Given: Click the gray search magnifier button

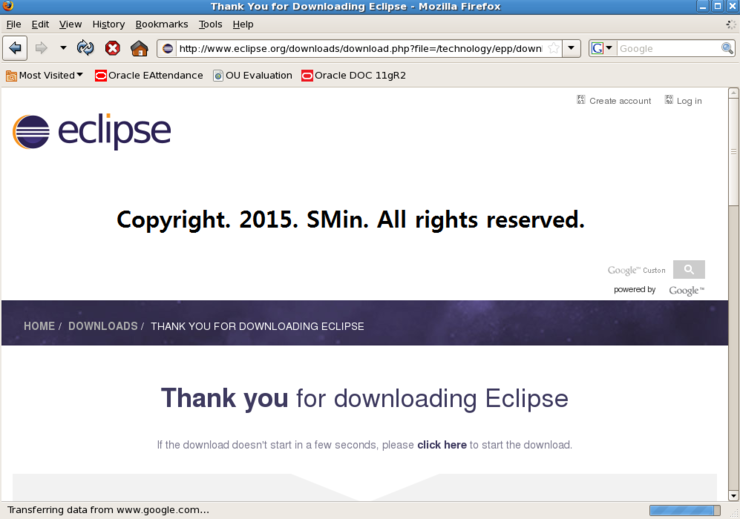Looking at the screenshot, I should (689, 269).
